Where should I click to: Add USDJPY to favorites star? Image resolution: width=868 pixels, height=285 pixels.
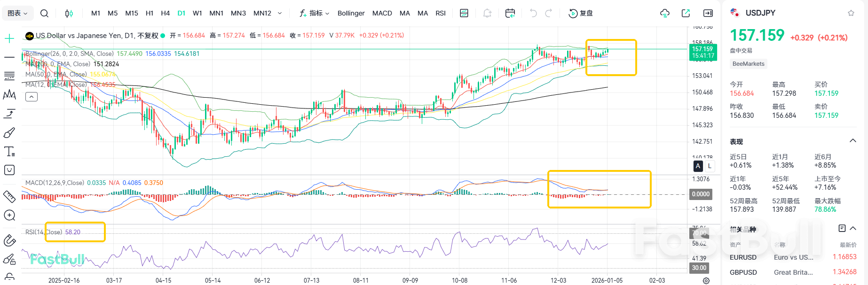coord(851,13)
